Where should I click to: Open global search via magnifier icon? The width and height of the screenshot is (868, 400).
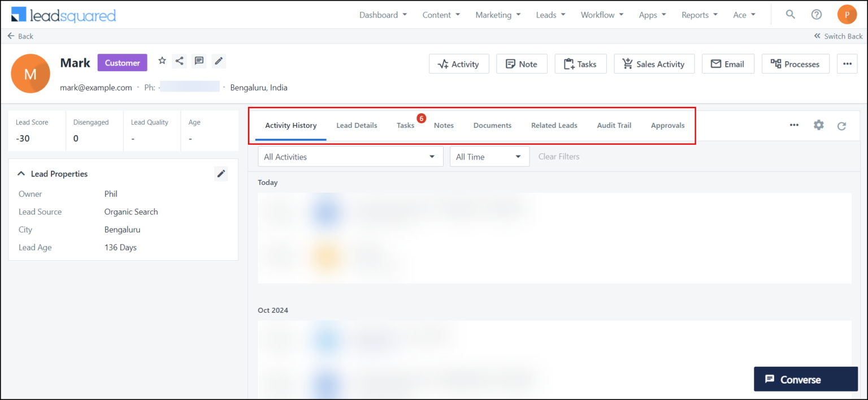click(790, 14)
